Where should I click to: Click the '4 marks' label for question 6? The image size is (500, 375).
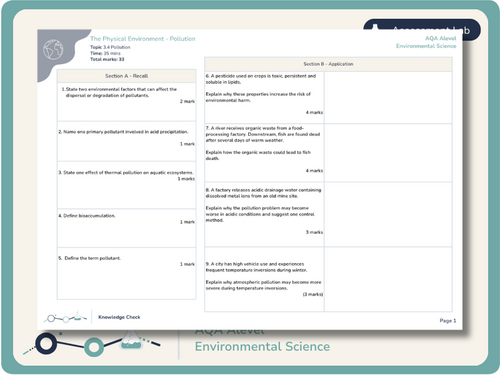tap(314, 113)
